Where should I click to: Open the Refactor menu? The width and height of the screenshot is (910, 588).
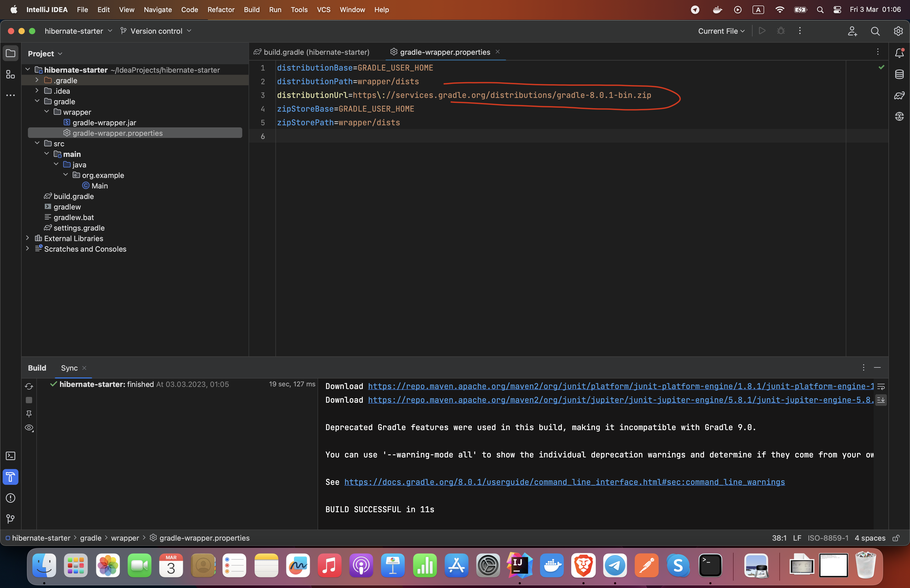coord(221,9)
